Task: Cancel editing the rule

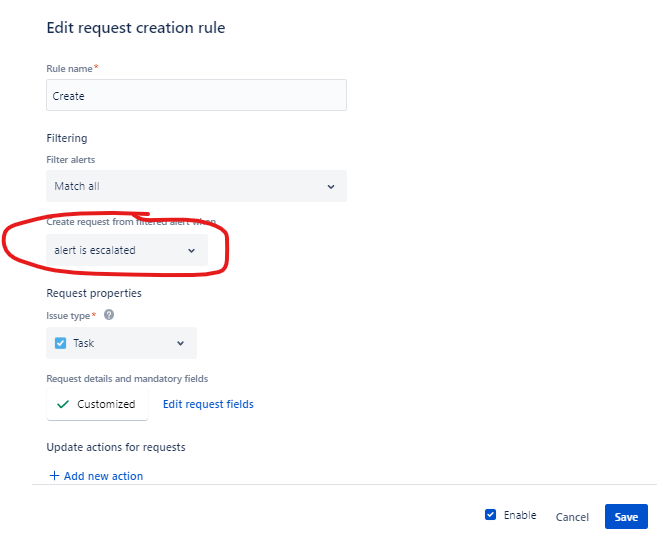Action: click(572, 517)
